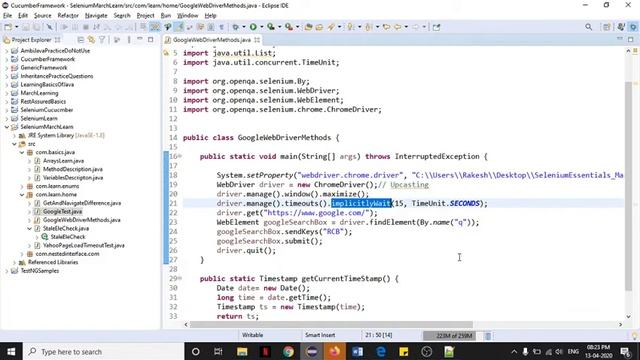This screenshot has width=640, height=360.
Task: Expand the CucumberFramework project
Action: pos(7,59)
